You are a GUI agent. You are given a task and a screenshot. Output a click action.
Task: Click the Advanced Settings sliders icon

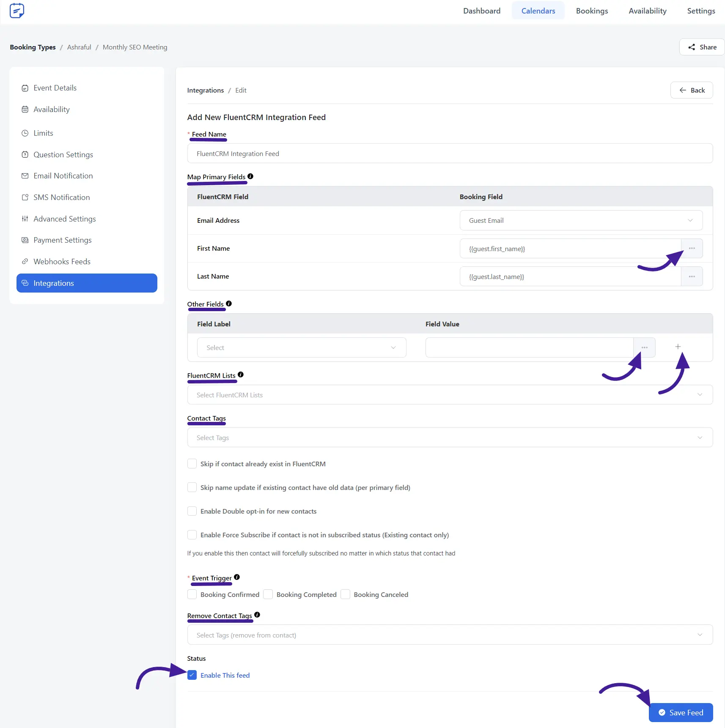point(25,219)
